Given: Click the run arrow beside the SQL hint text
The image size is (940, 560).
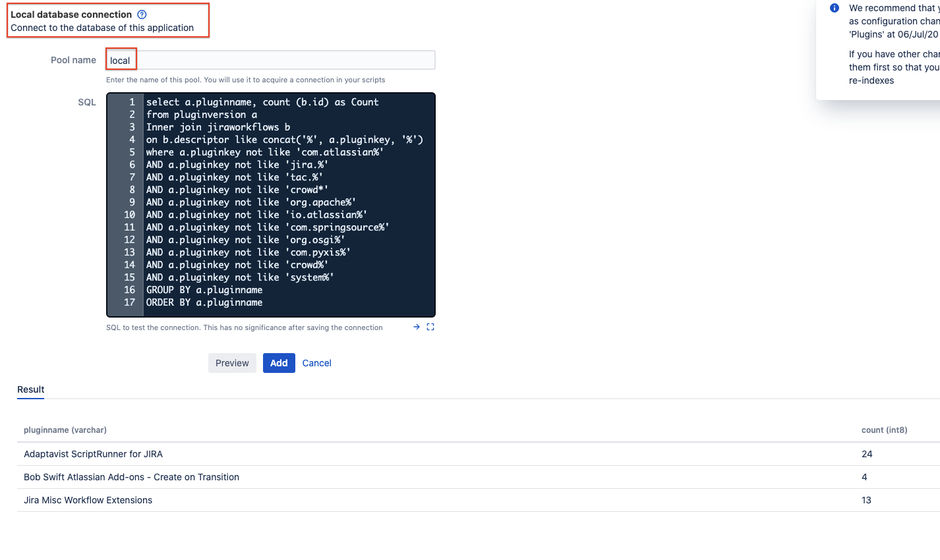Looking at the screenshot, I should (x=415, y=326).
